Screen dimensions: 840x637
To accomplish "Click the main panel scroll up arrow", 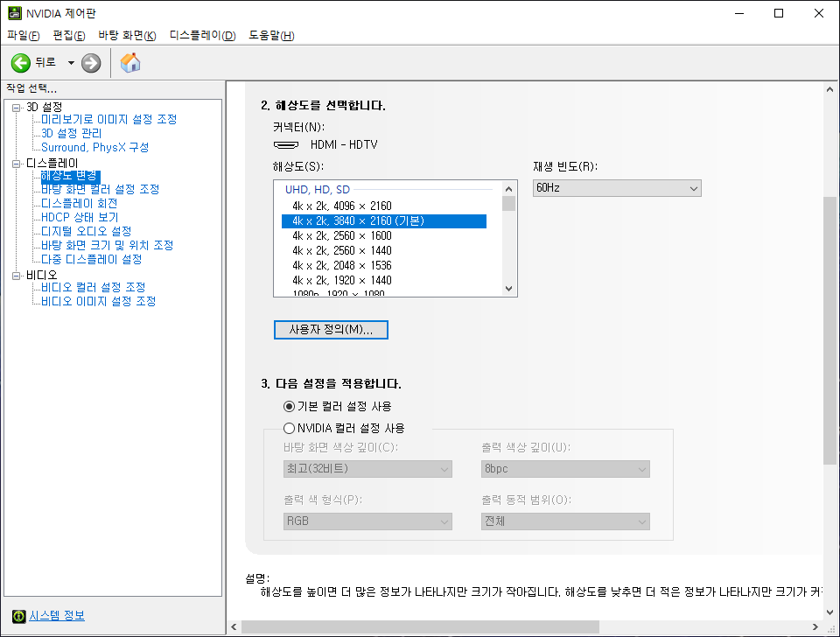I will [829, 90].
